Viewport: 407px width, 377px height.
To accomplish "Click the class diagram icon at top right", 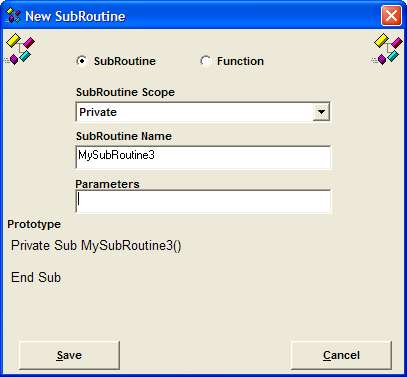I will (387, 49).
